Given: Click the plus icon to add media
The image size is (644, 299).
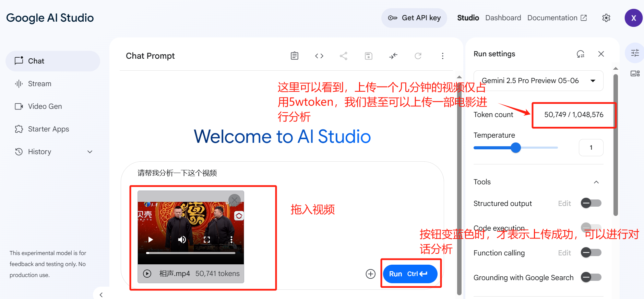Looking at the screenshot, I should (x=371, y=274).
